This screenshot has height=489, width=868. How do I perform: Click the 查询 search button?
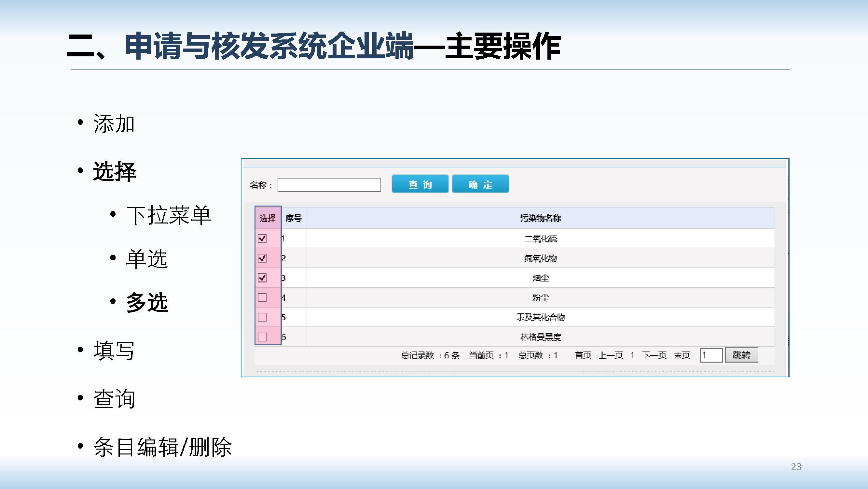pyautogui.click(x=420, y=184)
